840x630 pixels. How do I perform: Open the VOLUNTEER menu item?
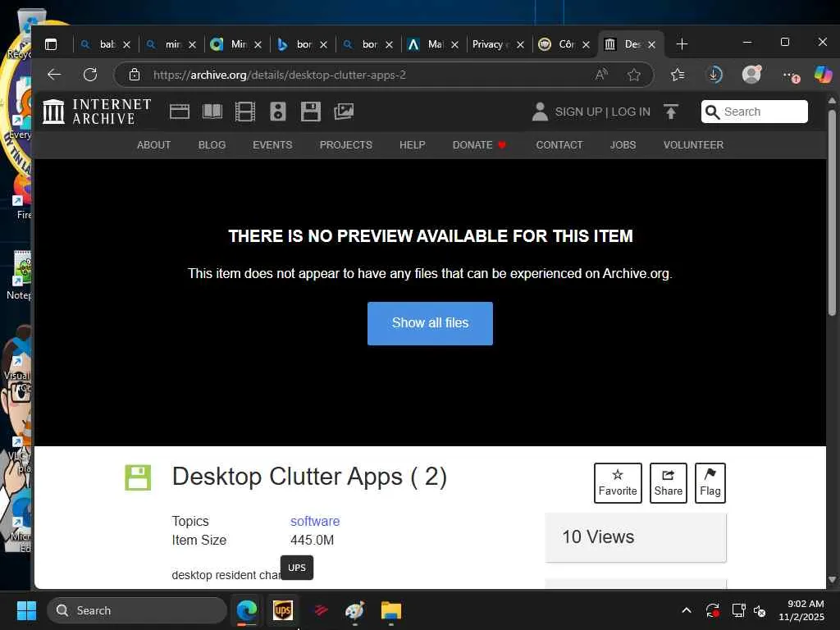click(x=693, y=144)
